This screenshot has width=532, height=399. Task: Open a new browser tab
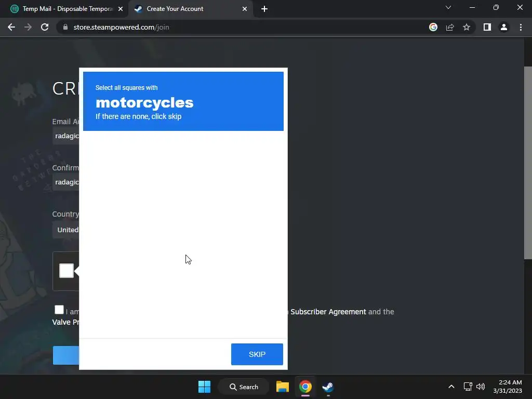point(264,9)
